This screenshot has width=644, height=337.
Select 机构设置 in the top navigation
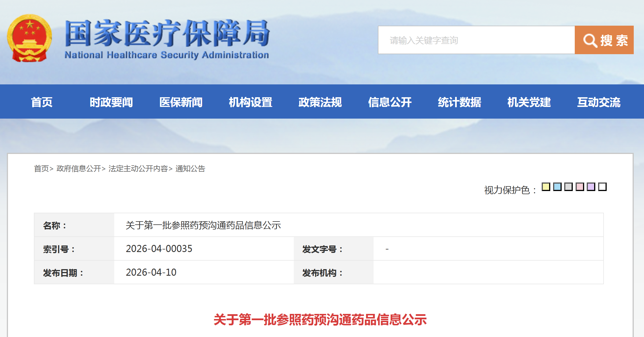tap(250, 102)
